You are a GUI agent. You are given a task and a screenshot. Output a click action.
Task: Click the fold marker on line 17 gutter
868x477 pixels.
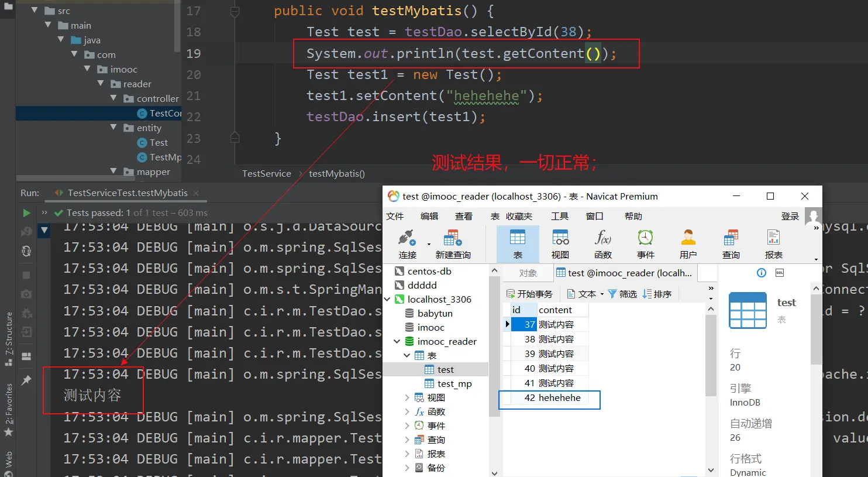click(x=235, y=11)
